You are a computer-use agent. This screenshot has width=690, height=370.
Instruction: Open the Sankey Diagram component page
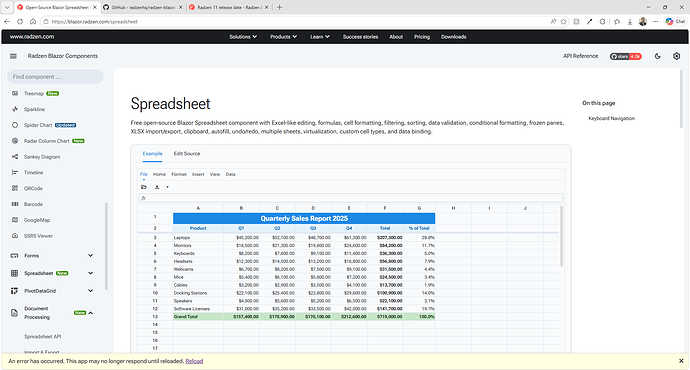coord(42,157)
